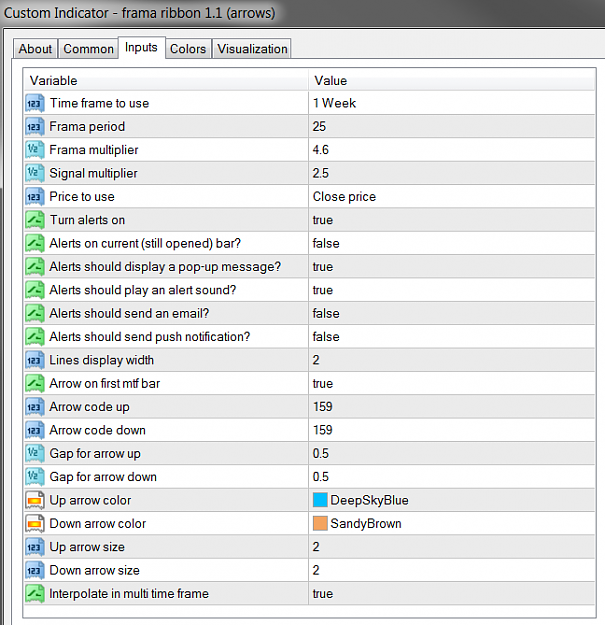Click the color-type icon beside Down arrow color
Screen dimensions: 605x625
(x=34, y=524)
